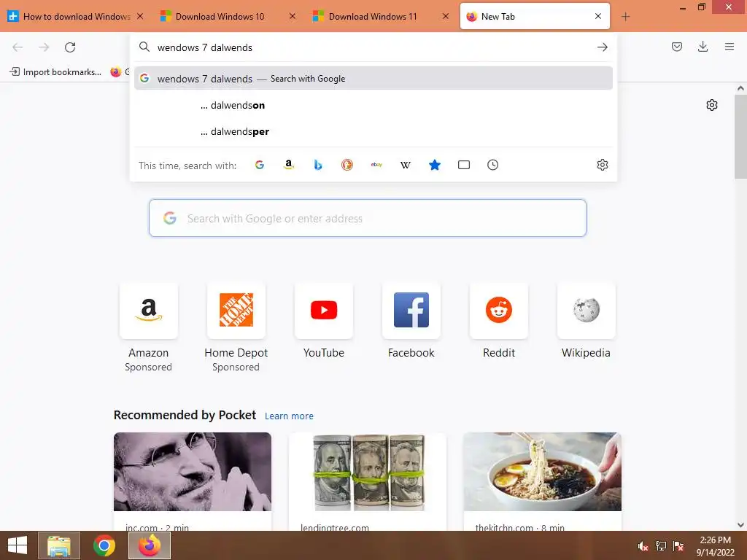The width and height of the screenshot is (747, 560).
Task: Open the Firefox application menu
Action: coord(729,47)
